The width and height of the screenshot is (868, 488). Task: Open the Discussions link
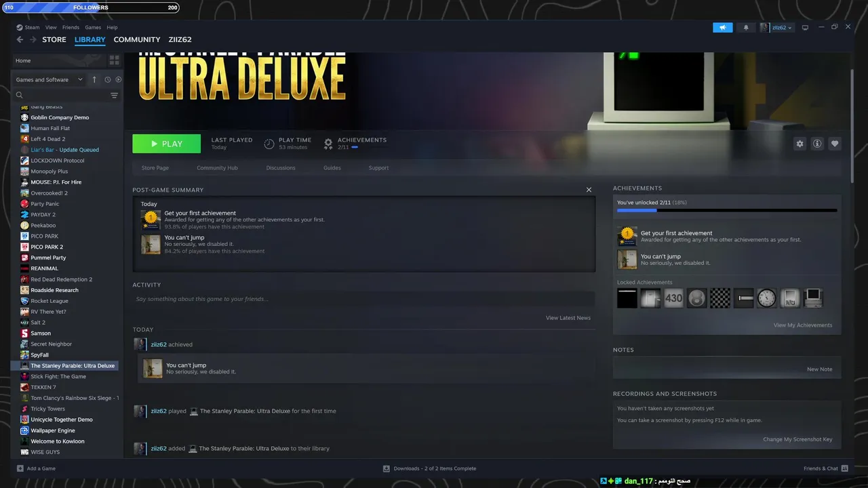[281, 168]
